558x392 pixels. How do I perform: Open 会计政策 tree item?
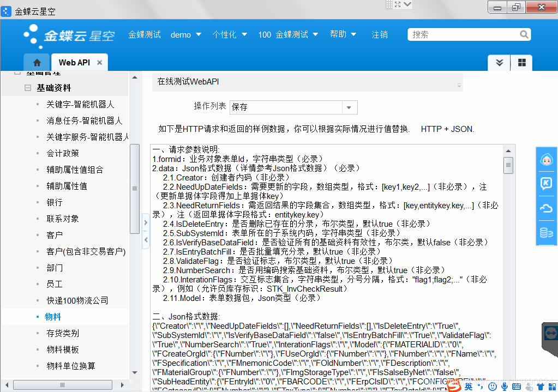point(63,153)
